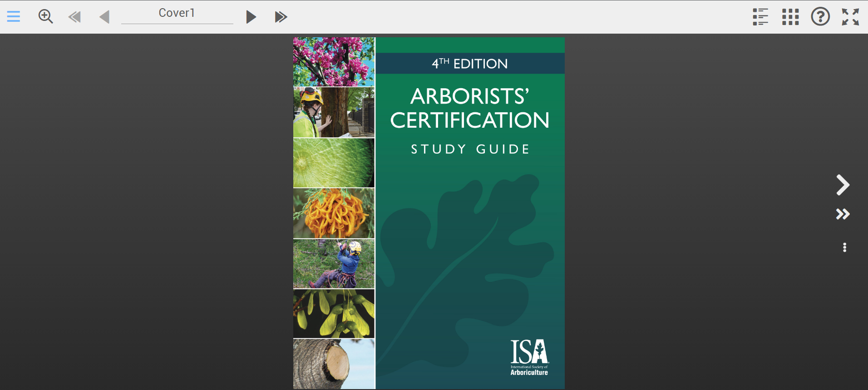868x390 pixels.
Task: Jump to first page with double-left arrow
Action: click(x=74, y=17)
